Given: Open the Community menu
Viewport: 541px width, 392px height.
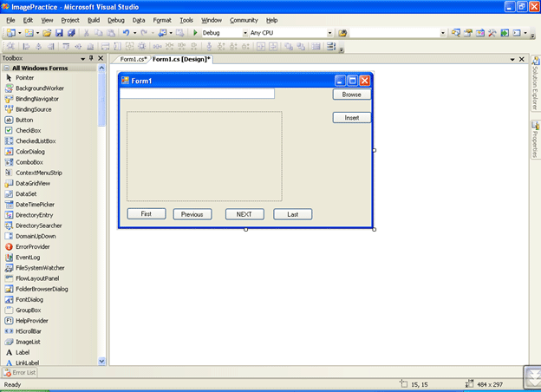Looking at the screenshot, I should [244, 20].
